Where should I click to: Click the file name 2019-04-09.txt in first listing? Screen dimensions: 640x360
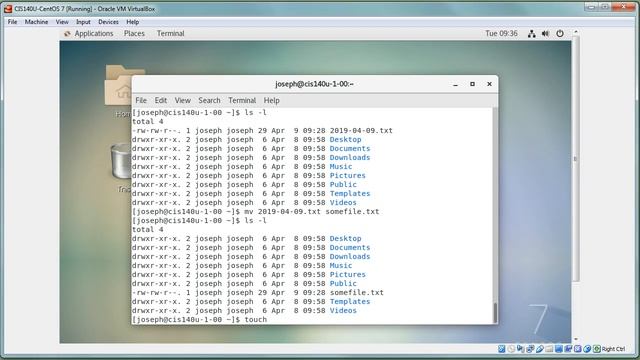tap(361, 131)
